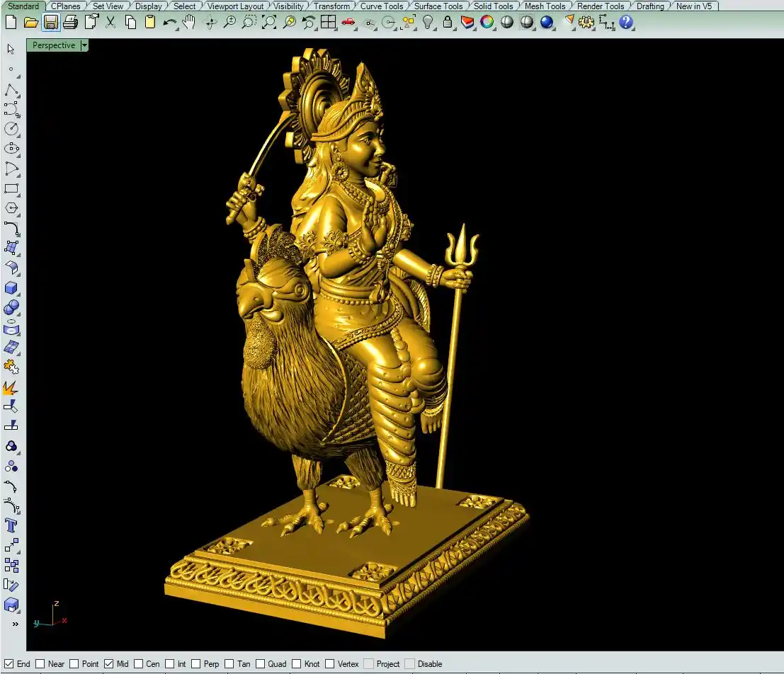Viewport: 784px width, 674px height.
Task: Click the Perspective viewport title label
Action: 53,45
